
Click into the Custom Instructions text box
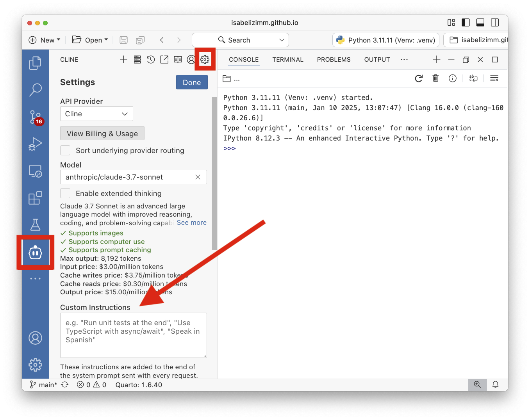click(x=133, y=335)
